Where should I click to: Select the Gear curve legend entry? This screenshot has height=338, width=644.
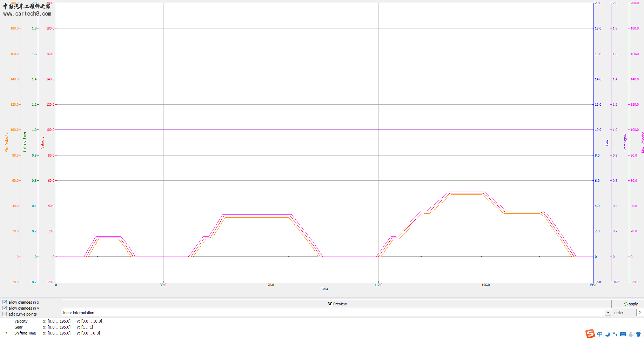click(18, 327)
